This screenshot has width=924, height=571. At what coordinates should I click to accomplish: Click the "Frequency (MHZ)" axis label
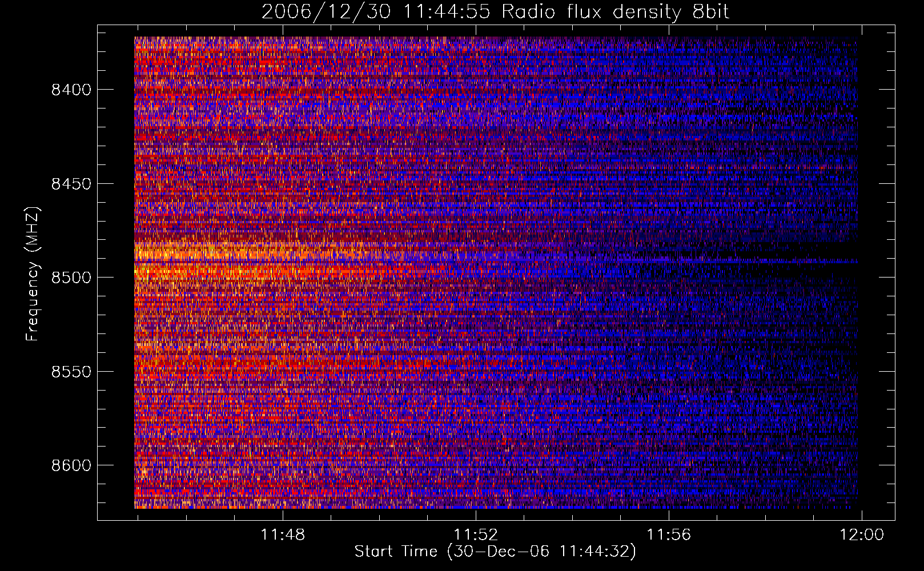pyautogui.click(x=33, y=275)
